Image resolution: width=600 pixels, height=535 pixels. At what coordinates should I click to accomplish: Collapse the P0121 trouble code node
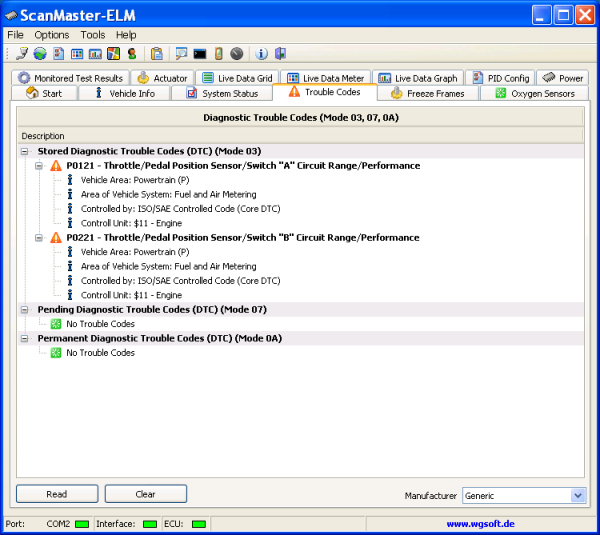click(39, 166)
